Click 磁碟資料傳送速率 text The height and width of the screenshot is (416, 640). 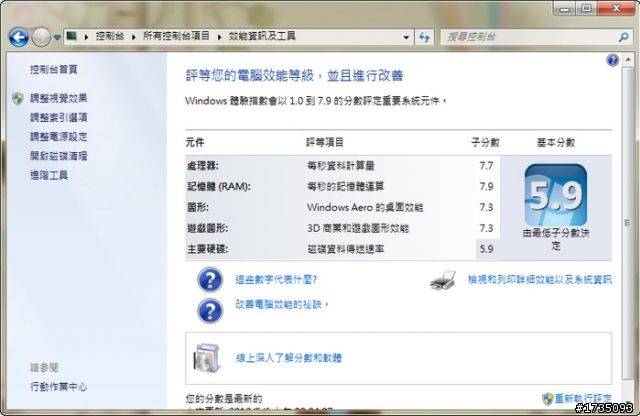click(345, 249)
